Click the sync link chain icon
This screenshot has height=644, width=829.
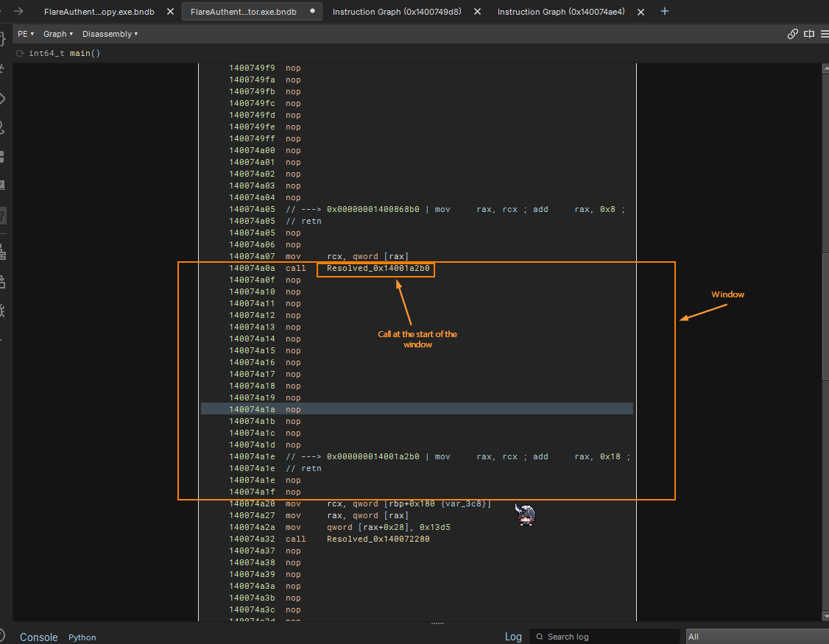tap(793, 34)
